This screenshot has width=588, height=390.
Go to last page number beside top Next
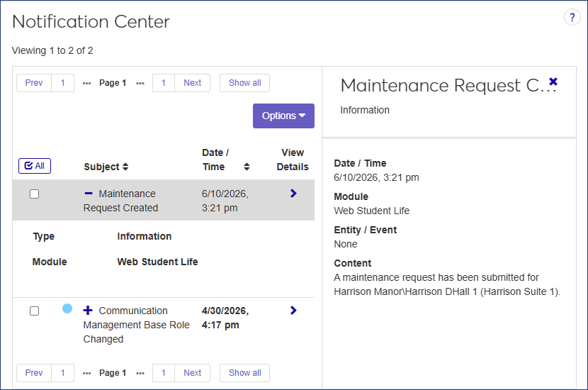(164, 83)
